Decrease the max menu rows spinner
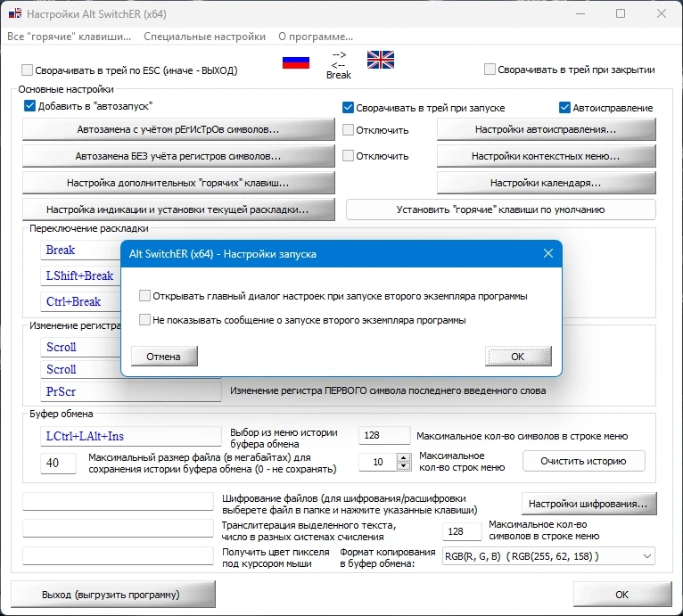Screen dimensions: 683x616 click(404, 465)
